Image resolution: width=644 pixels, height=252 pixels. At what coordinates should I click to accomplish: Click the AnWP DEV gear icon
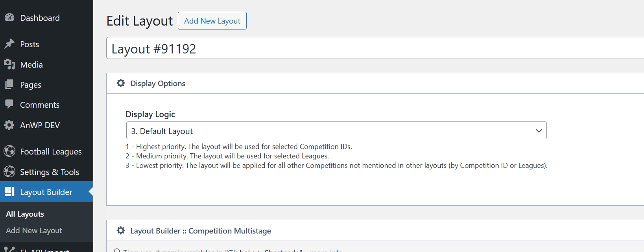pyautogui.click(x=9, y=125)
